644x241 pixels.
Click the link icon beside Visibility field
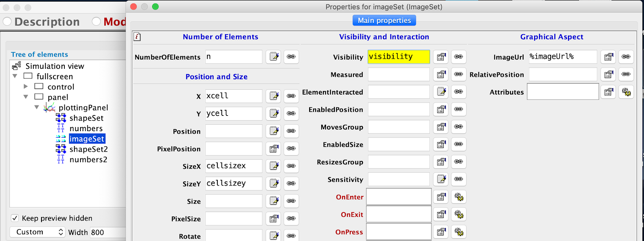(x=458, y=57)
